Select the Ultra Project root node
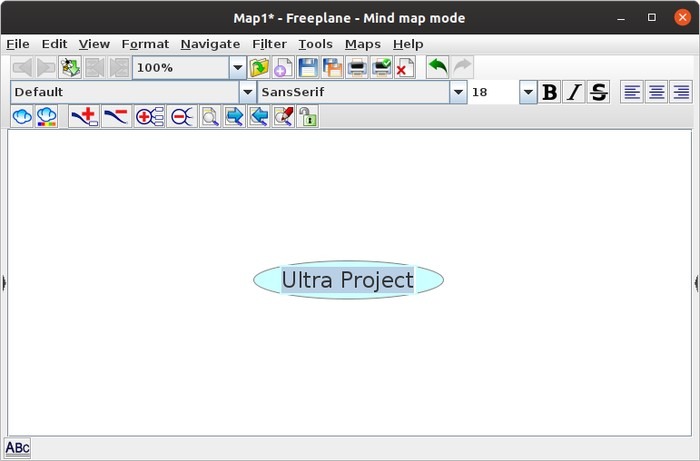 click(348, 280)
